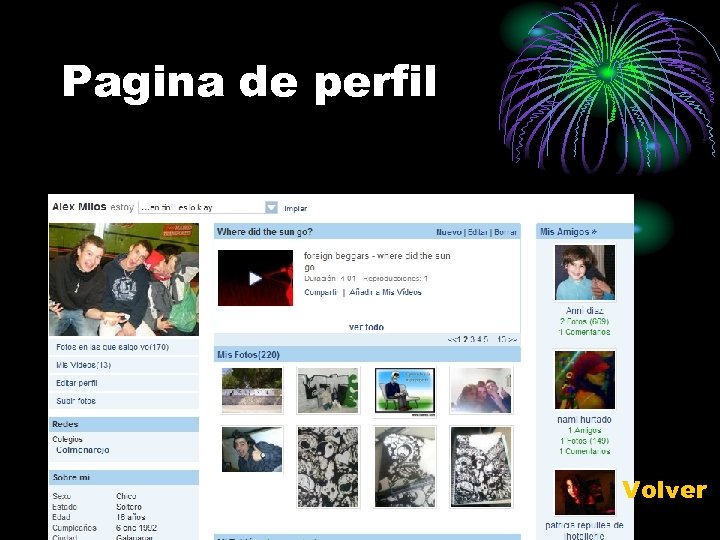Go to next video page with >> arrow
Screen dimensions: 720x540
513,339
